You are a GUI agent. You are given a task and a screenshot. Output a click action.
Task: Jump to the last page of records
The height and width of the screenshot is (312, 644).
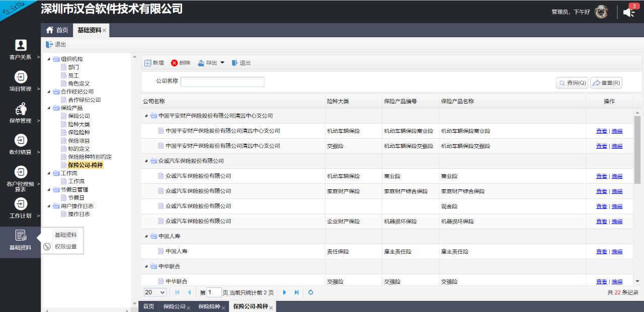[297, 292]
